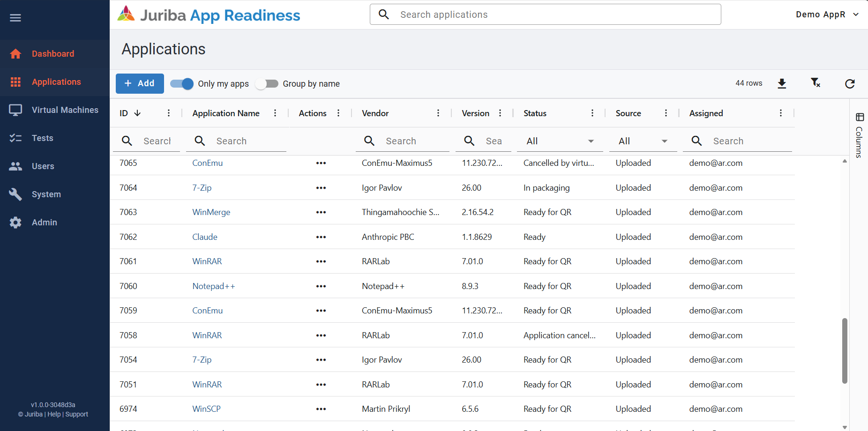
Task: Click the Support footer link
Action: coord(77,414)
